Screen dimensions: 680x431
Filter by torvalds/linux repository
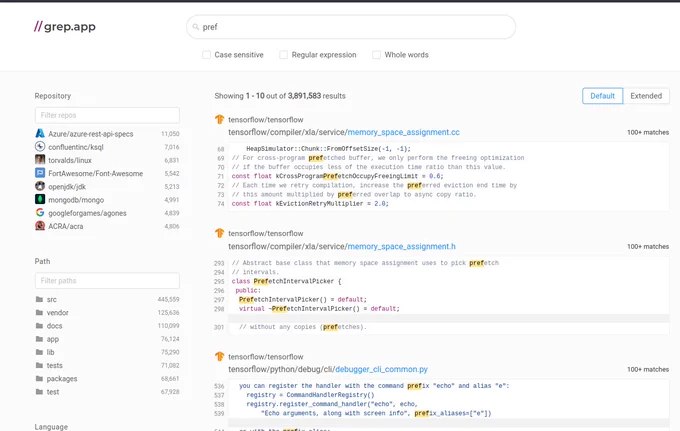[70, 160]
